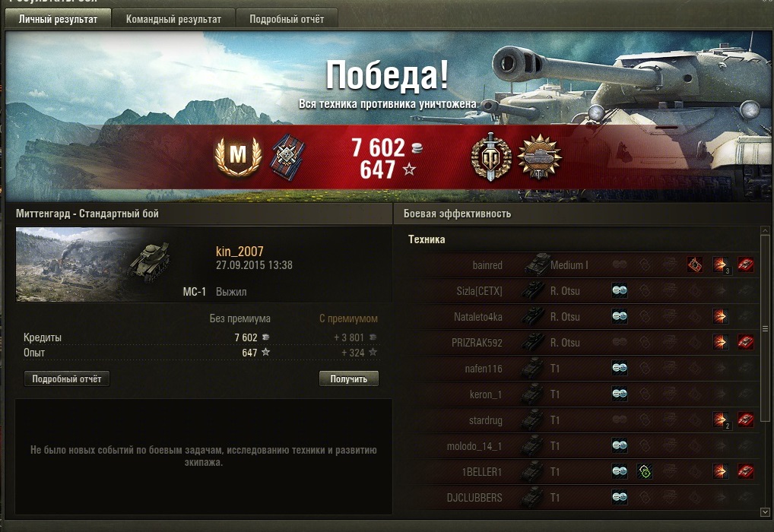774x532 pixels.
Task: Click the damage icon in PRIZRAK592 row
Action: tap(720, 342)
